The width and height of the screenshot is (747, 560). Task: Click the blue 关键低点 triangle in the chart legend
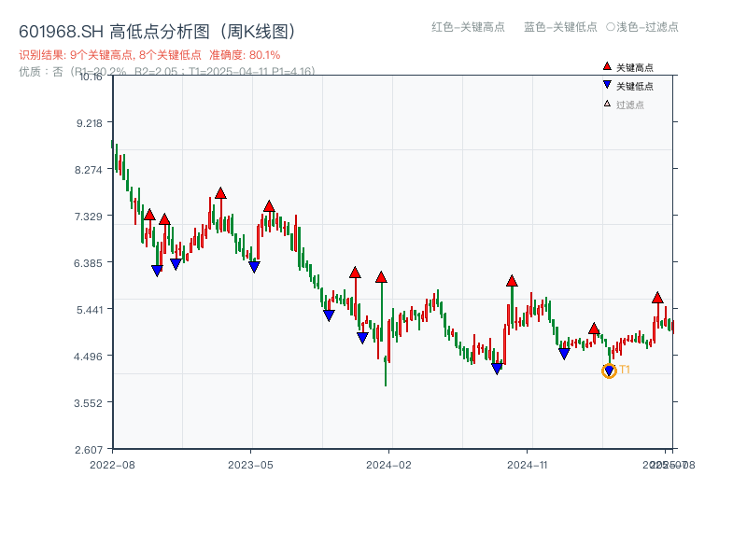[x=607, y=85]
